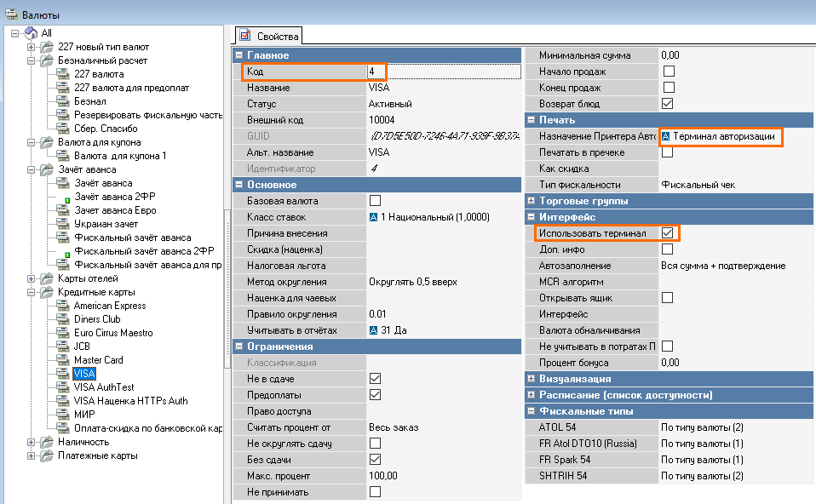Click the Кредитные карты folder icon
816x504 pixels.
(47, 292)
